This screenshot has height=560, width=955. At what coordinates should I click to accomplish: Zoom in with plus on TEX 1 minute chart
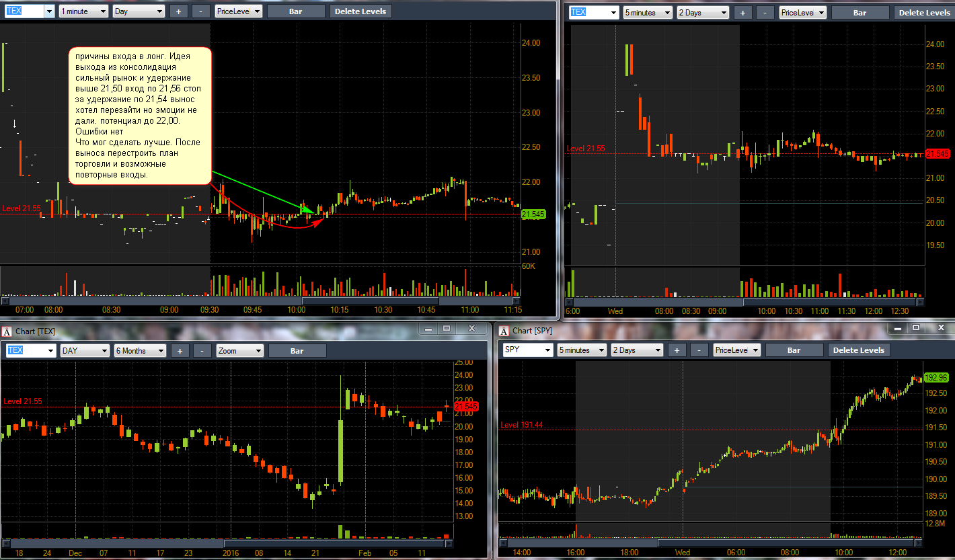178,11
